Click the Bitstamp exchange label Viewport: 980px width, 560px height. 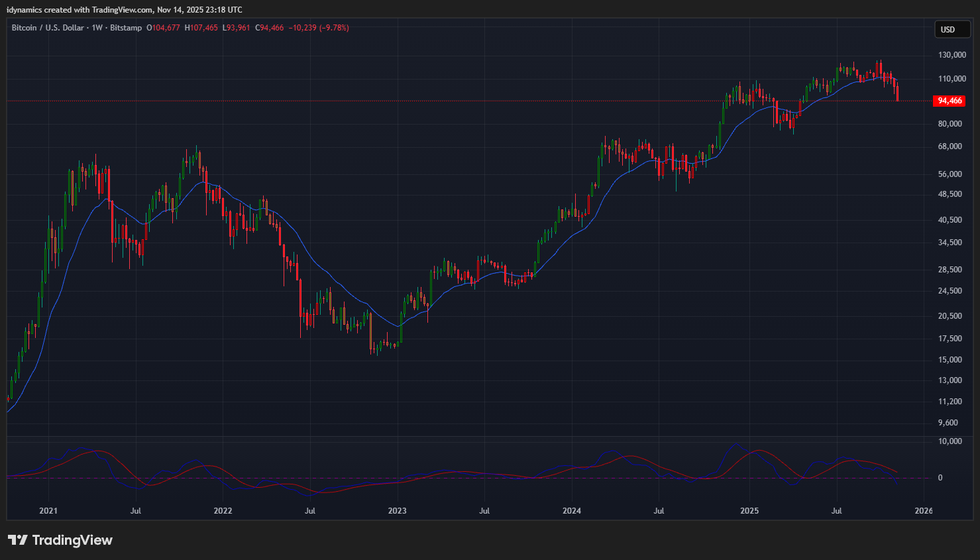(x=126, y=28)
